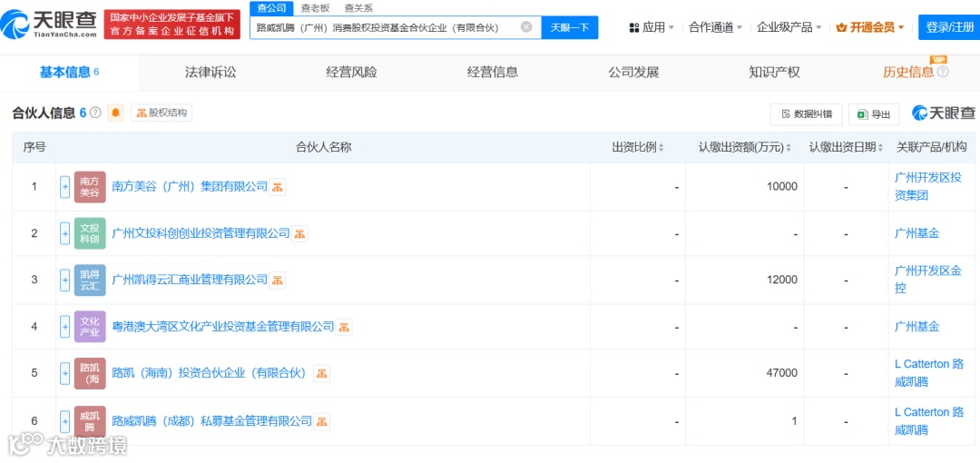Select the 经营信息 tab
This screenshot has height=463, width=980.
tap(493, 73)
